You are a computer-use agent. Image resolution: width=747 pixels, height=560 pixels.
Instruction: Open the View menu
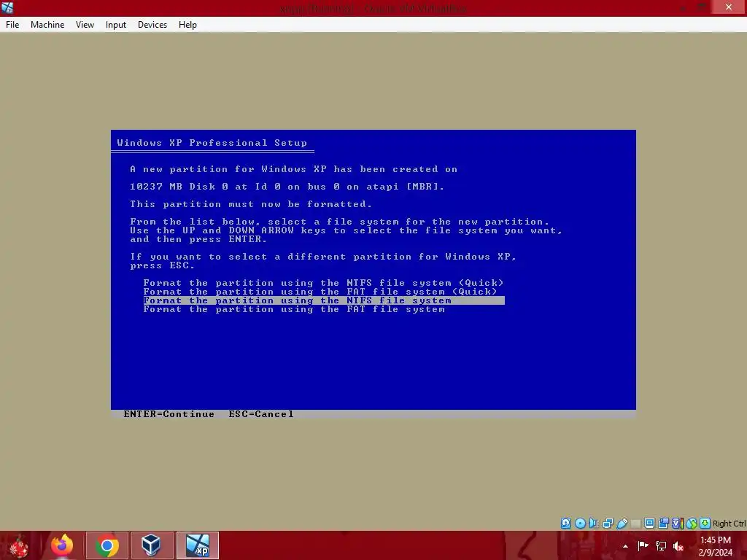pos(85,25)
